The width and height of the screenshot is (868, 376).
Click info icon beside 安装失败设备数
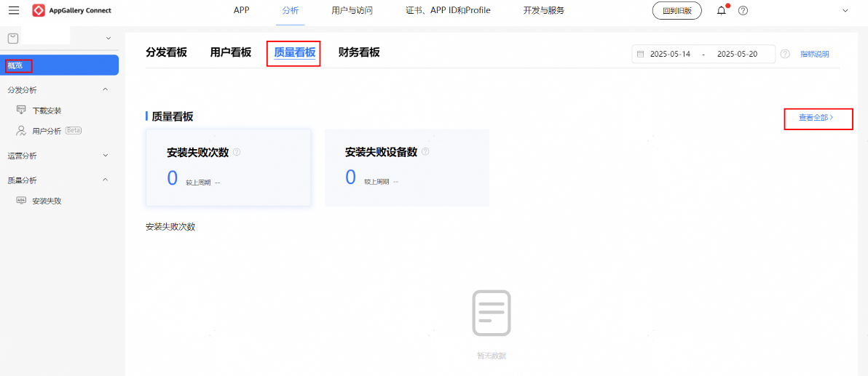pos(425,152)
